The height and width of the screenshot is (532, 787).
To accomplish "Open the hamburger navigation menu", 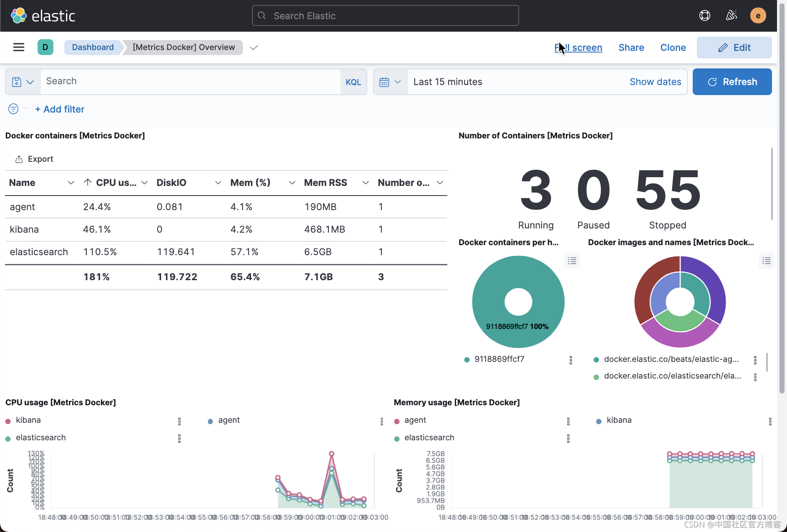I will 19,47.
